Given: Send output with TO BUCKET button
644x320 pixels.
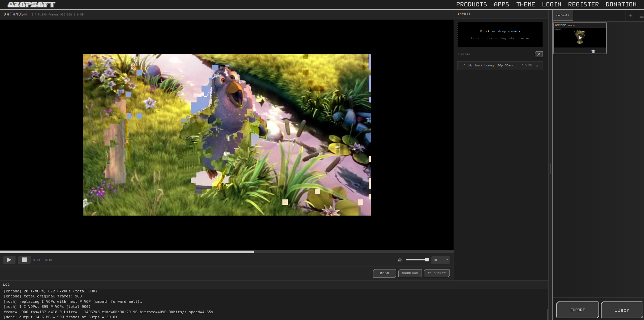Looking at the screenshot, I should [437, 273].
